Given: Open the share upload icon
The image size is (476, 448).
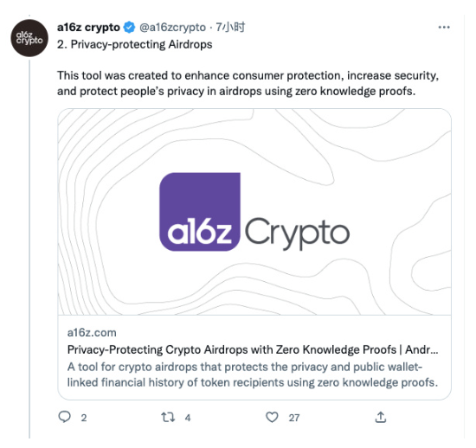Looking at the screenshot, I should coord(381,417).
